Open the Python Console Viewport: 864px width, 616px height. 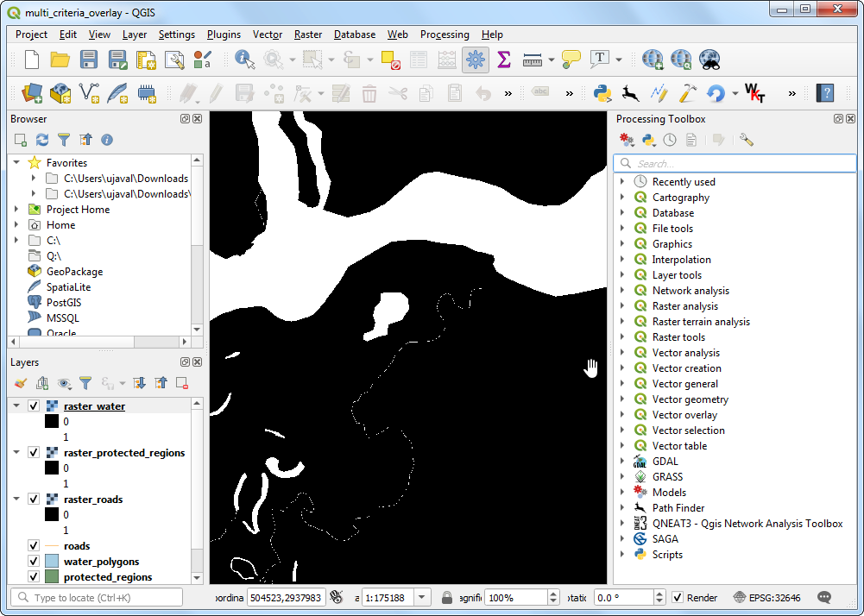603,92
